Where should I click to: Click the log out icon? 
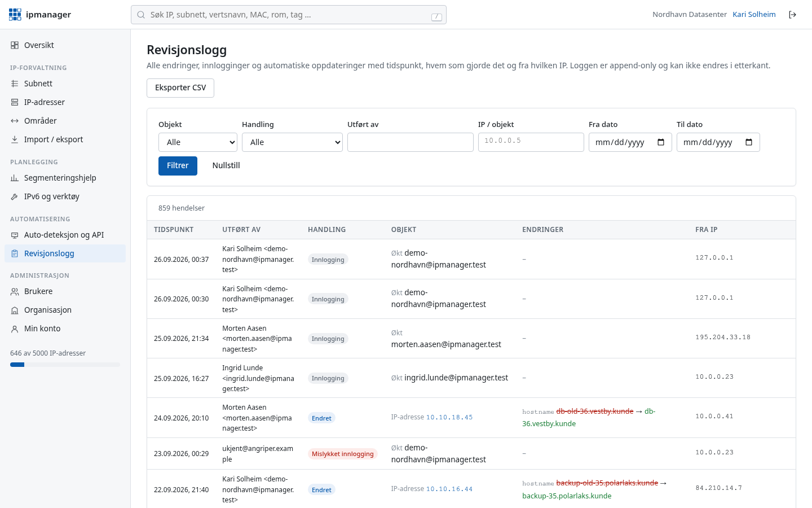pyautogui.click(x=792, y=15)
